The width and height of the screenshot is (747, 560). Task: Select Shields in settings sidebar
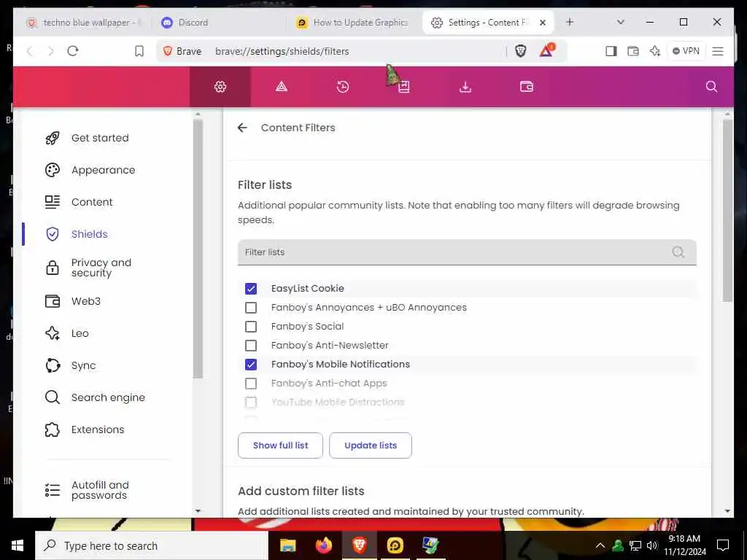[x=89, y=234]
